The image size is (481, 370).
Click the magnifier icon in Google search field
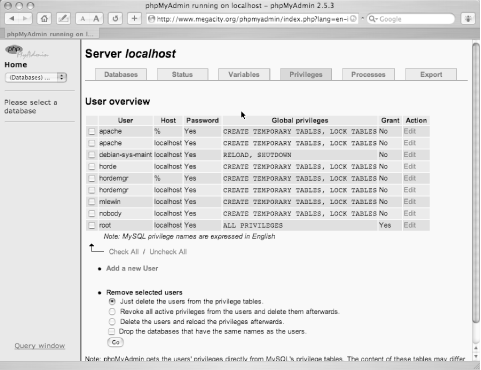point(373,19)
